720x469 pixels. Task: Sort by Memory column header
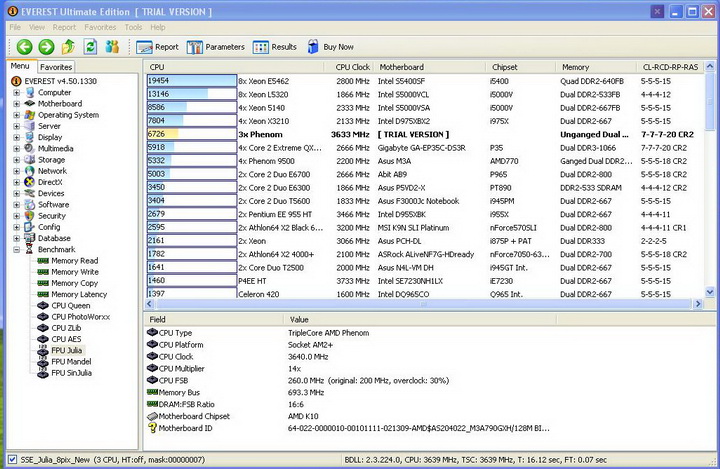pyautogui.click(x=596, y=67)
